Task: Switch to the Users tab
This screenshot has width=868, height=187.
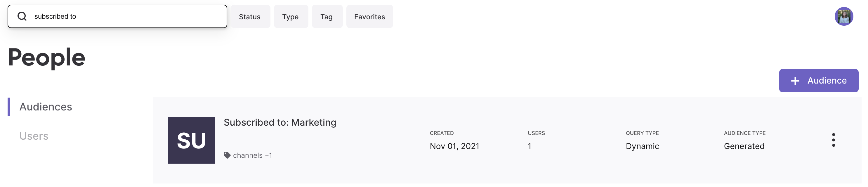Action: 34,136
